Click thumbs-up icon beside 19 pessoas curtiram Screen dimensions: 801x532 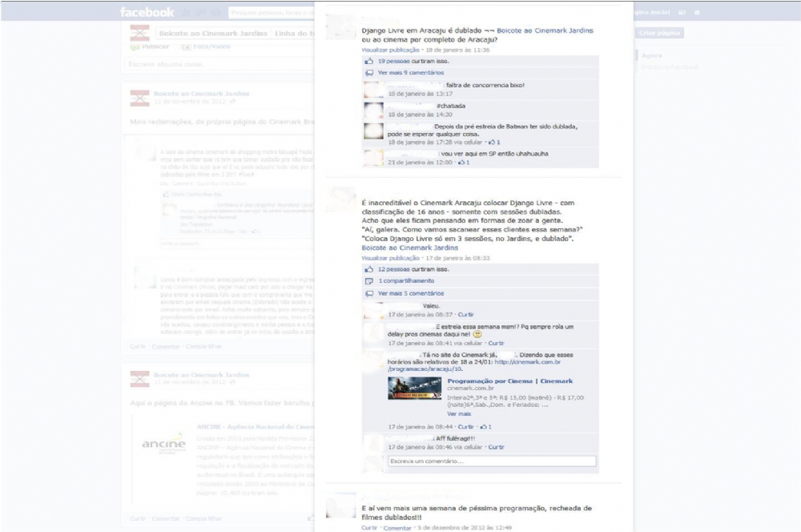coord(368,61)
